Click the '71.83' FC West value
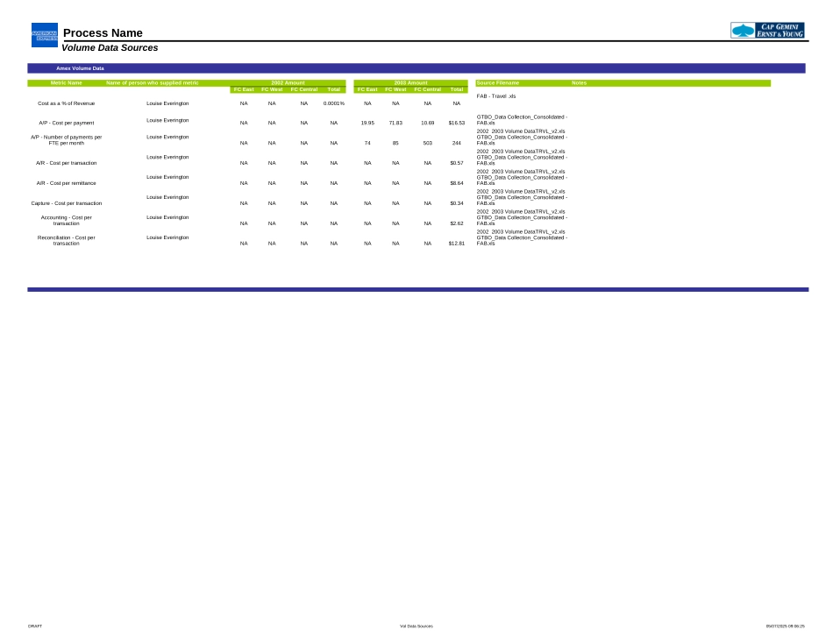This screenshot has width=833, height=644. [395, 123]
